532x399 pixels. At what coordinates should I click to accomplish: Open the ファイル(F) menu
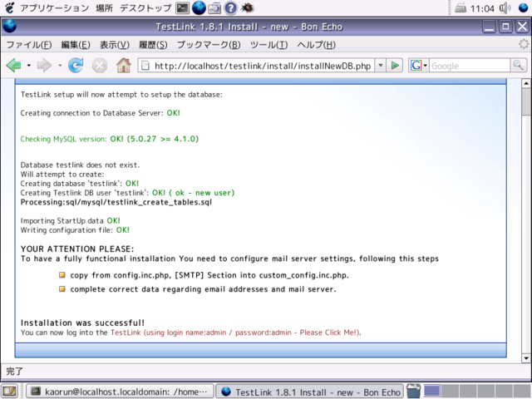pyautogui.click(x=29, y=45)
